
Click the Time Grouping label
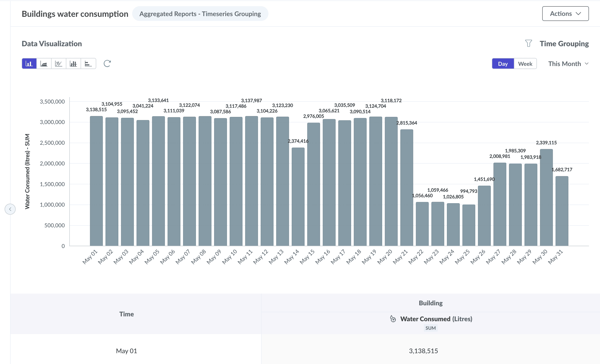click(564, 43)
